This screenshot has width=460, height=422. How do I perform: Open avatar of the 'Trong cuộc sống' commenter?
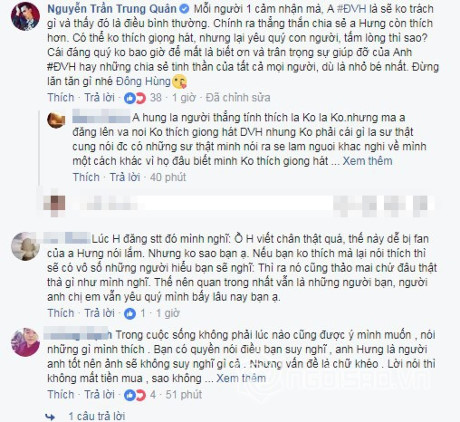coord(25,342)
